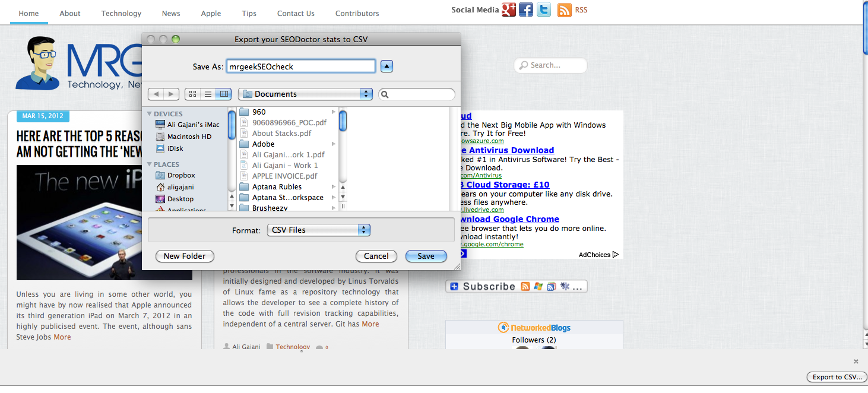Click the iPad article thumbnail image

pyautogui.click(x=104, y=223)
